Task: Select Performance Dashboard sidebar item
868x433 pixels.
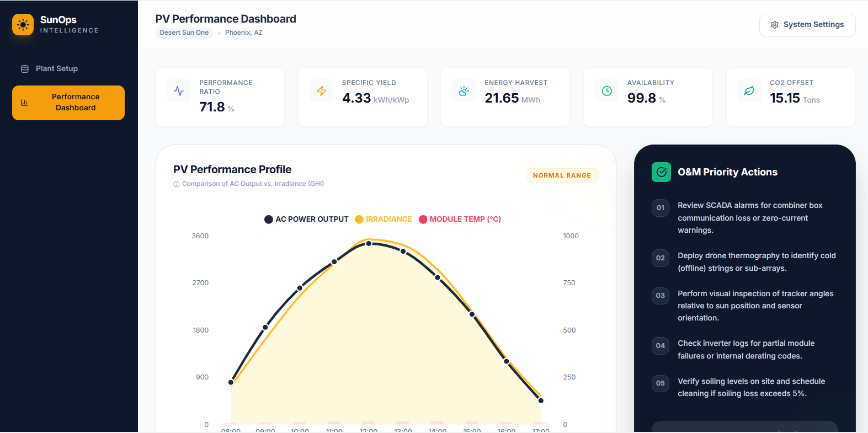Action: click(x=68, y=103)
